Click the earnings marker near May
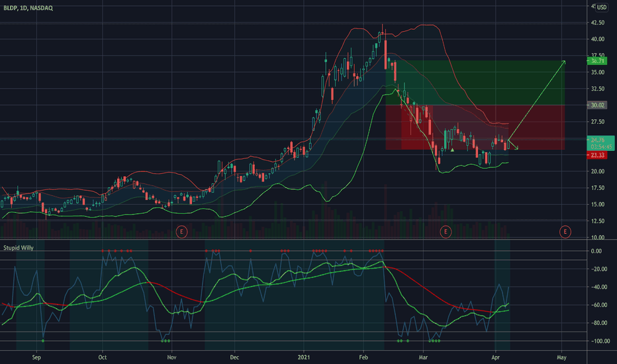Viewport: 617px width, 364px height. click(x=565, y=232)
